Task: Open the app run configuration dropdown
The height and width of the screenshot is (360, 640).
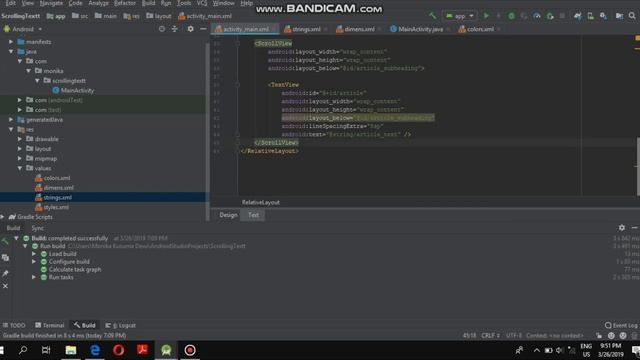Action: point(460,16)
